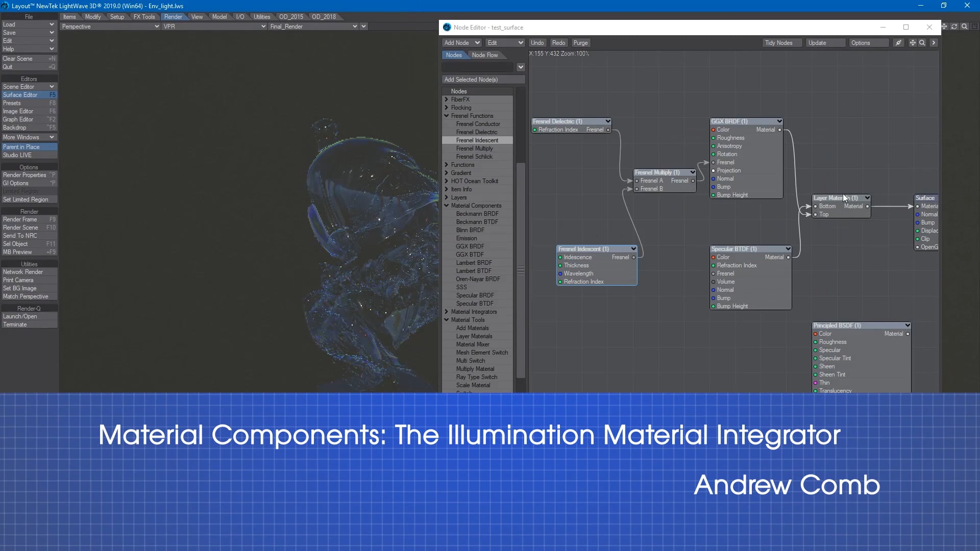Click the viewport move icon at top right of Layout
Viewport: 980px width, 551px height.
[944, 27]
